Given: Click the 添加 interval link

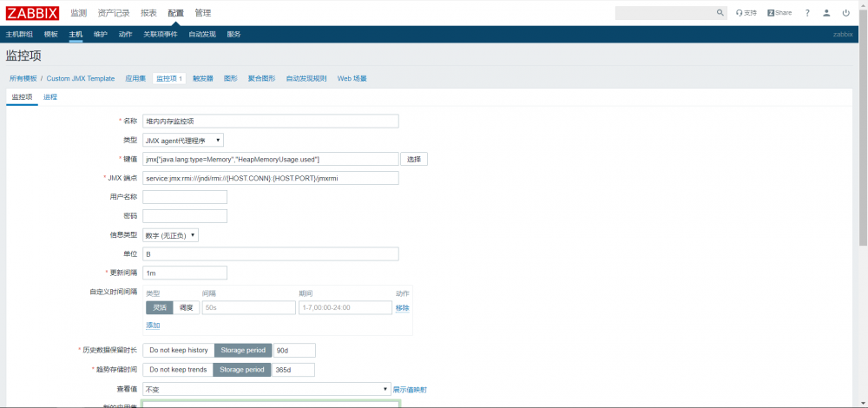Looking at the screenshot, I should click(x=154, y=326).
